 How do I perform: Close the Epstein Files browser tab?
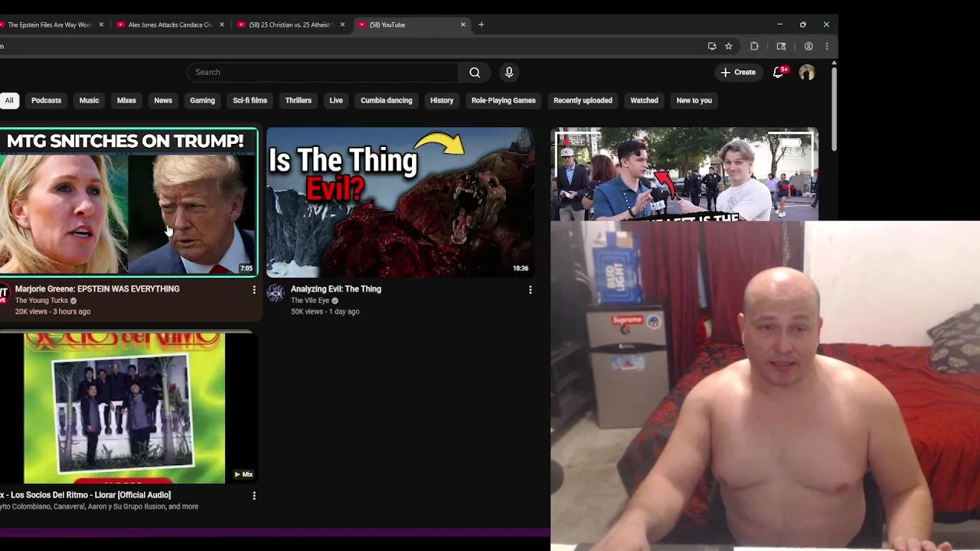[101, 24]
